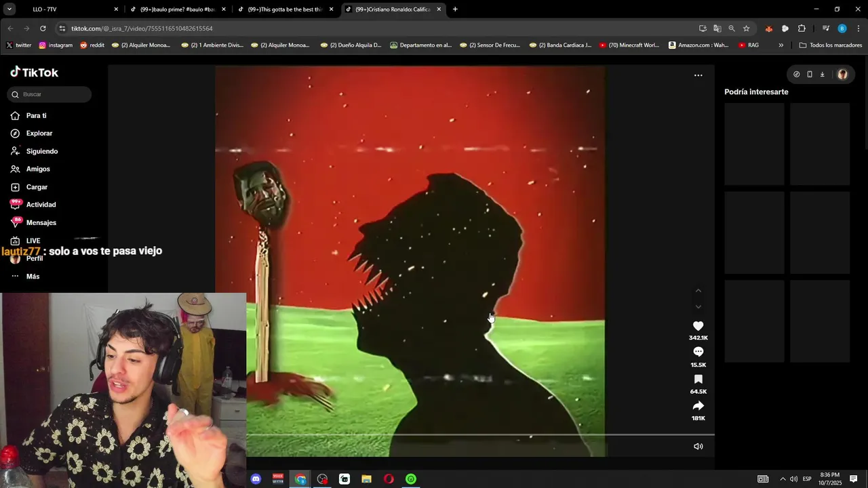This screenshot has height=488, width=868.
Task: Click the zoom magnifier icon in address bar
Action: (732, 28)
